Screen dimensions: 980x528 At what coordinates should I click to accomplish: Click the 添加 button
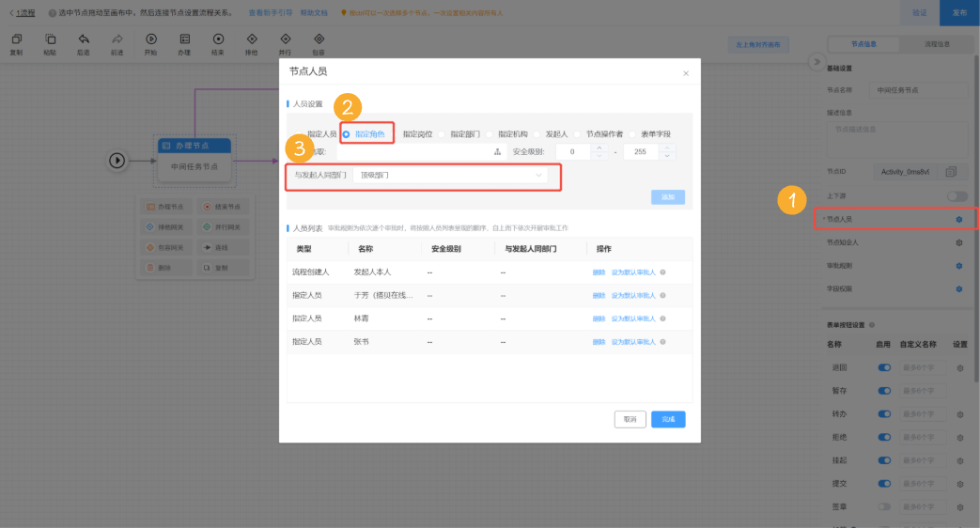(668, 197)
